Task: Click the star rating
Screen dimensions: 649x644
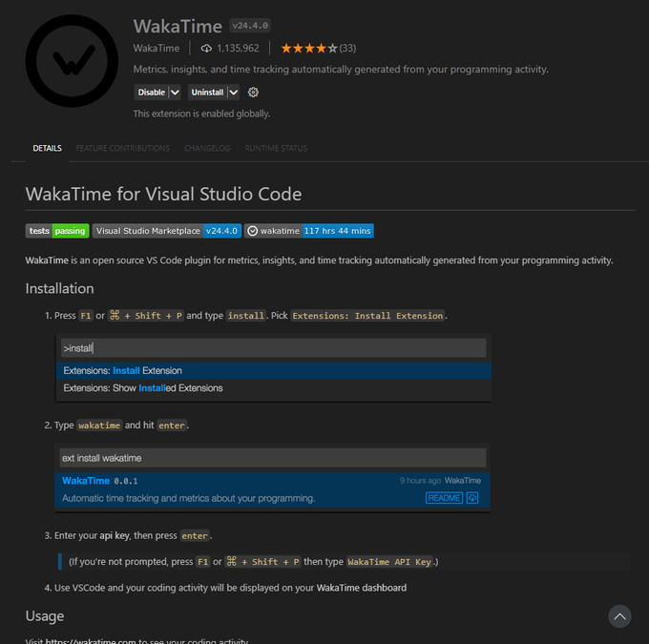Action: 309,49
